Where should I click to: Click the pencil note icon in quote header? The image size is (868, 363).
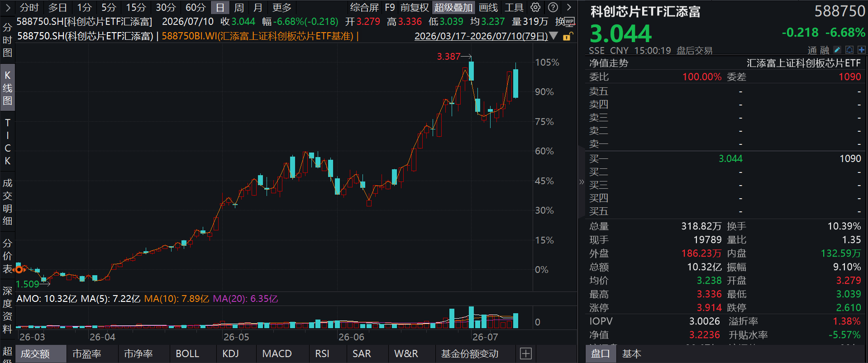coord(837,50)
